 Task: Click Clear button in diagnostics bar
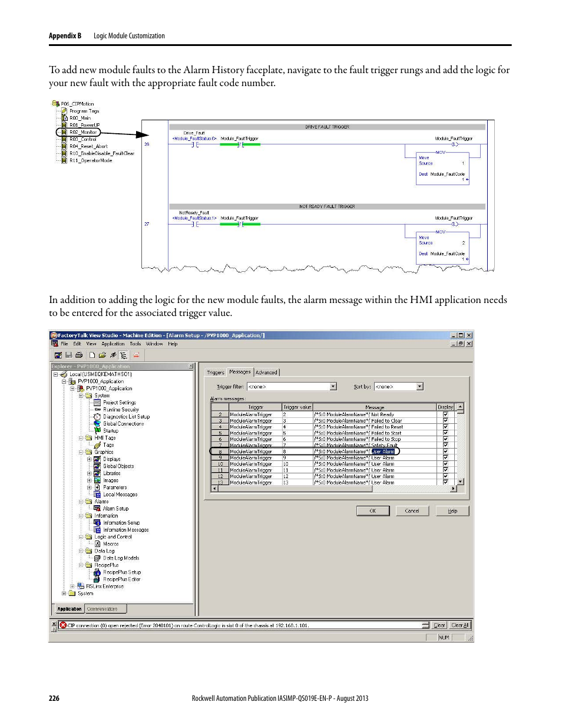(439, 625)
